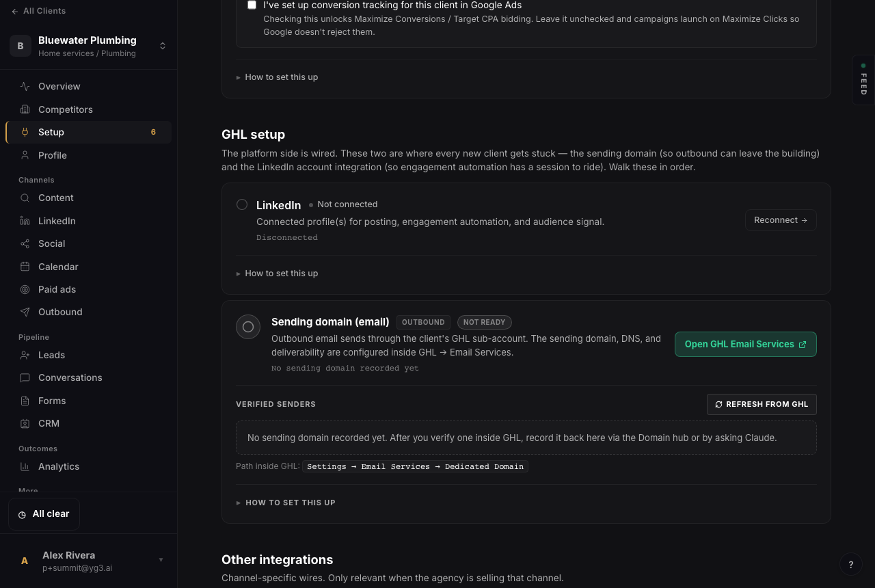Navigate to Paid ads
The image size is (875, 588).
pos(88,289)
